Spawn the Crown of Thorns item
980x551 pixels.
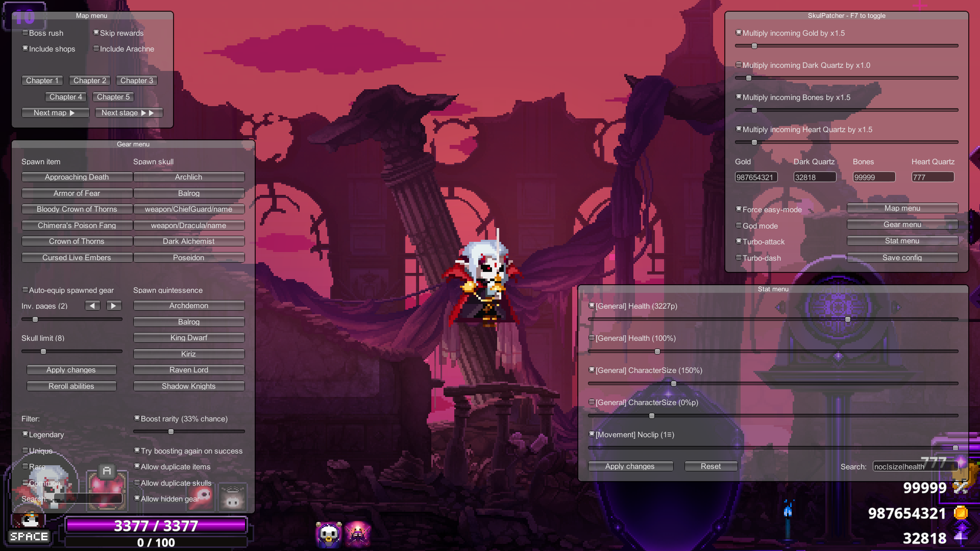click(77, 241)
